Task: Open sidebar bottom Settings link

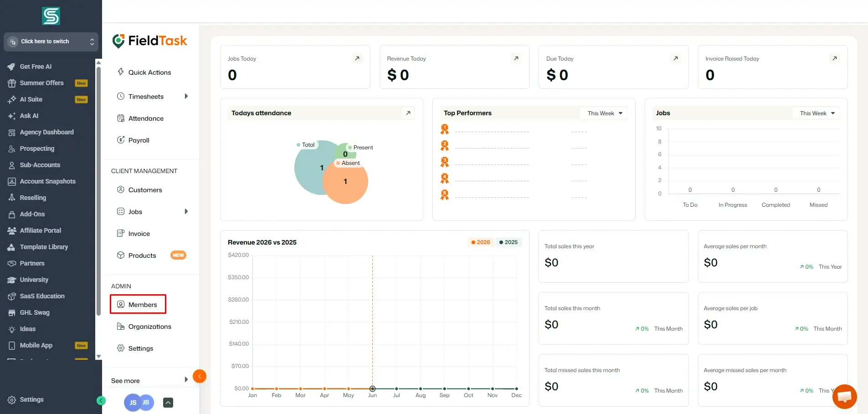Action: pos(26,399)
